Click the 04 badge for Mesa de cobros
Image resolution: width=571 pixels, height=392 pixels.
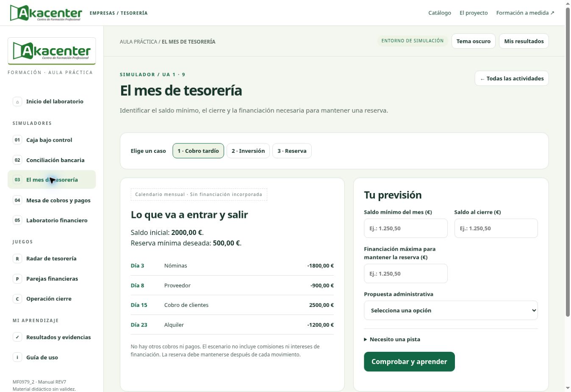tap(17, 200)
